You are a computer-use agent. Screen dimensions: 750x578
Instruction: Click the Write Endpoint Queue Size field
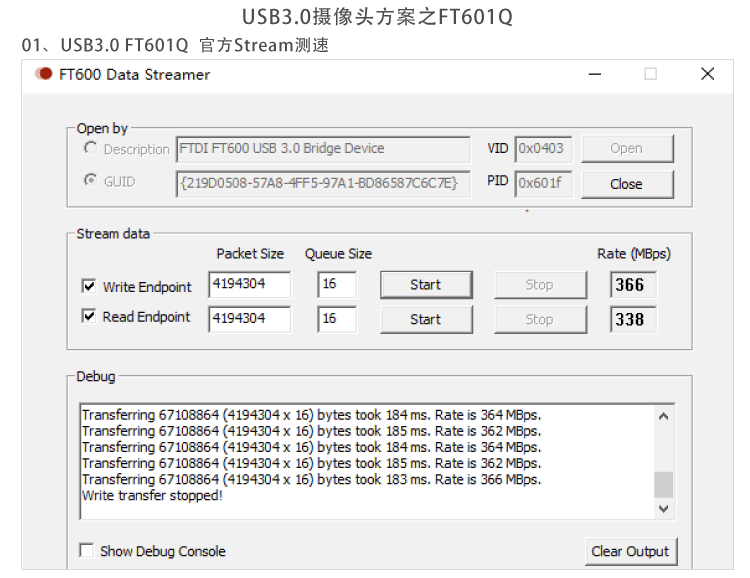pos(337,284)
